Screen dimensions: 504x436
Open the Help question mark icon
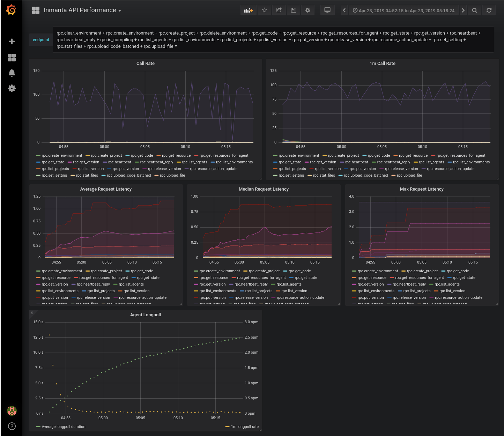pos(12,426)
